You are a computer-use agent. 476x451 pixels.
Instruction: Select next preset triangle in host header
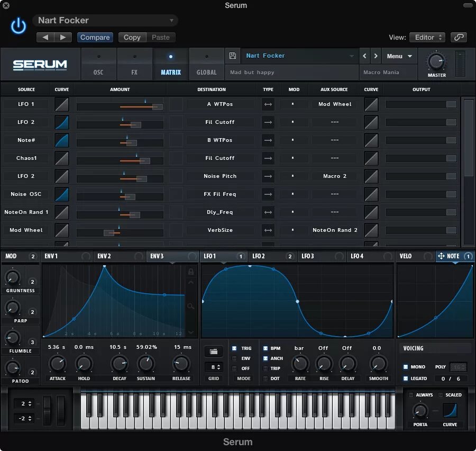pos(63,38)
